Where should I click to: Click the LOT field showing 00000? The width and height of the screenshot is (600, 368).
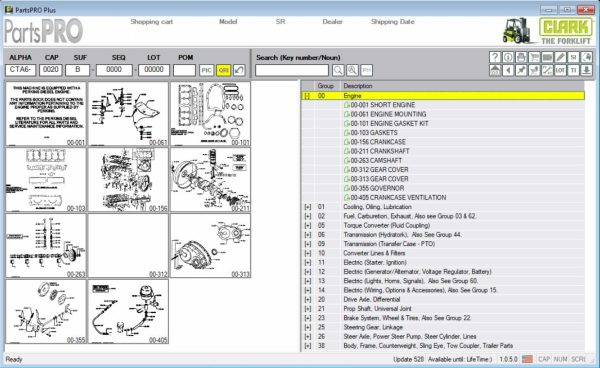click(154, 70)
